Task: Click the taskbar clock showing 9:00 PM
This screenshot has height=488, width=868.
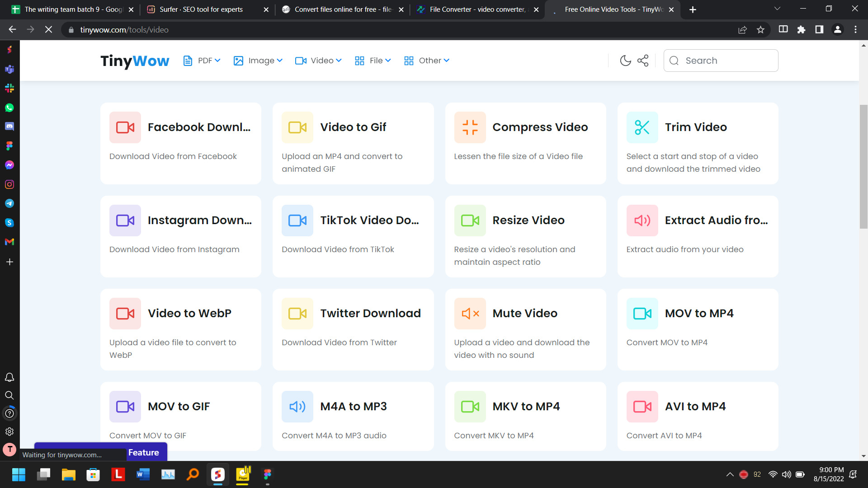Action: tap(828, 474)
